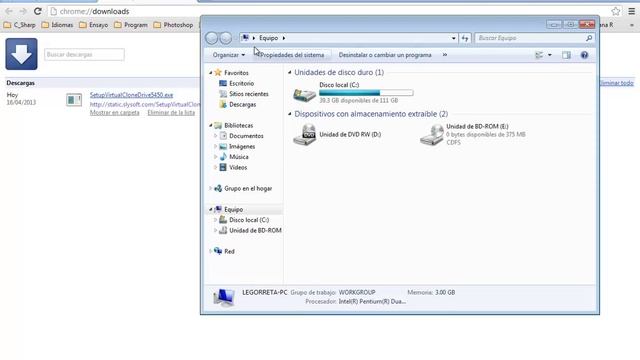Image resolution: width=640 pixels, height=360 pixels.
Task: Click Desinstalar o cambiar un programa
Action: point(385,55)
